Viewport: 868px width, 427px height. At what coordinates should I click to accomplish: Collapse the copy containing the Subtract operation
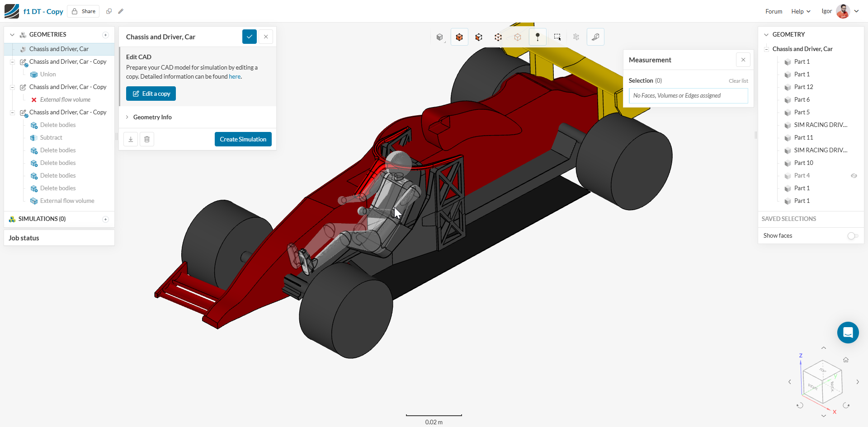click(x=12, y=113)
